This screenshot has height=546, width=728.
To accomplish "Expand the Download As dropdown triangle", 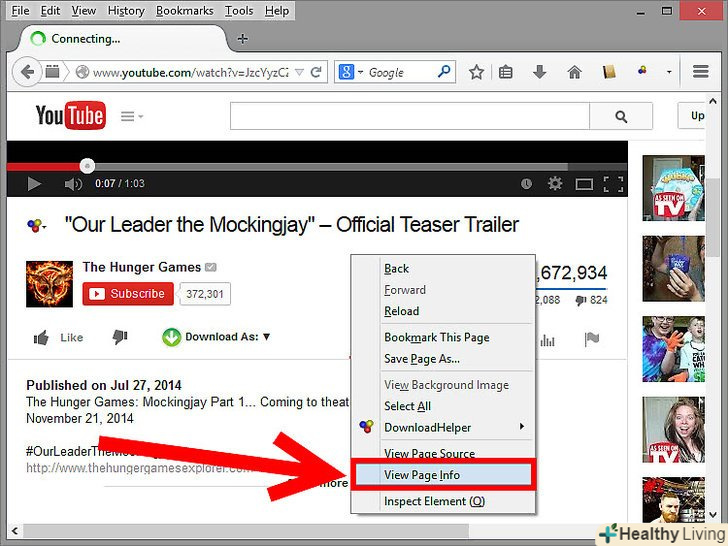I will [x=266, y=337].
